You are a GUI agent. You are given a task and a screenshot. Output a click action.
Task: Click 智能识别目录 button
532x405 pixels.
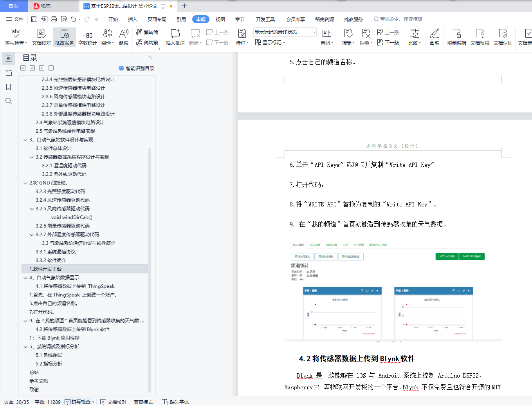pos(136,68)
